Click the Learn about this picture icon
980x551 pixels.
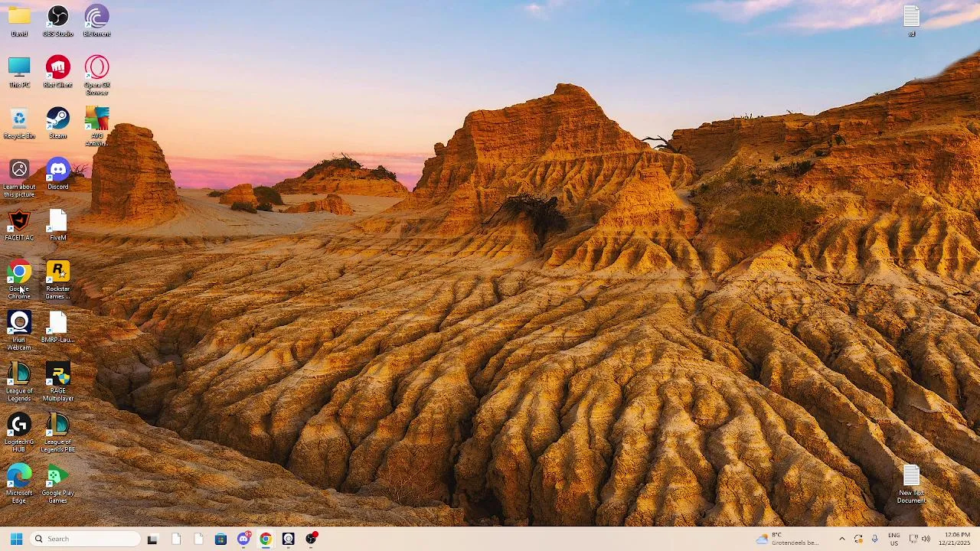[19, 178]
